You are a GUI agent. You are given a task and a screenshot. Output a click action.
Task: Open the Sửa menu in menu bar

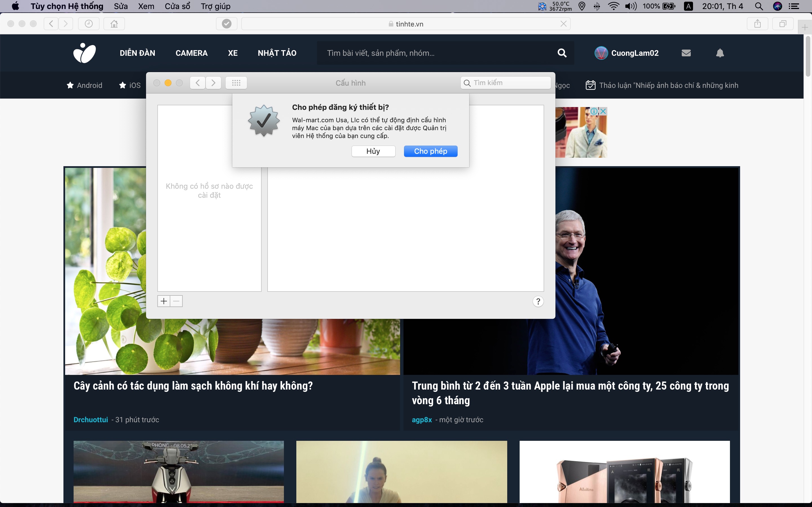point(120,6)
